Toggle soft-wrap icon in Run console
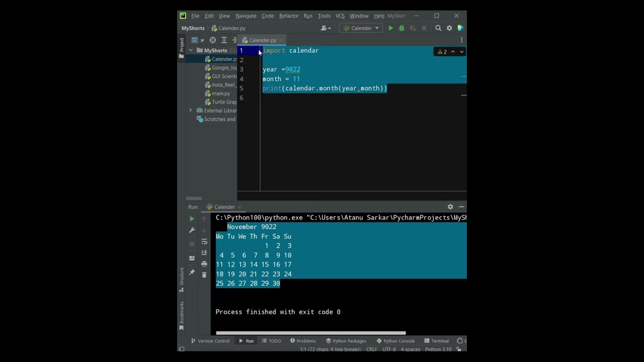Viewport: 644px width, 362px height. pos(204,242)
